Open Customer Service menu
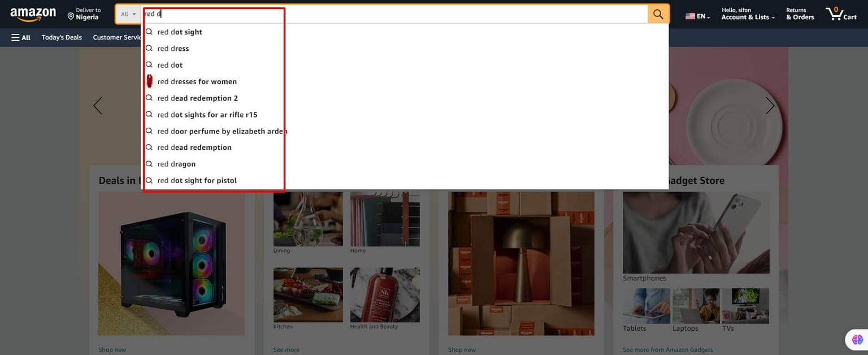Viewport: 868px width, 355px height. (x=117, y=37)
